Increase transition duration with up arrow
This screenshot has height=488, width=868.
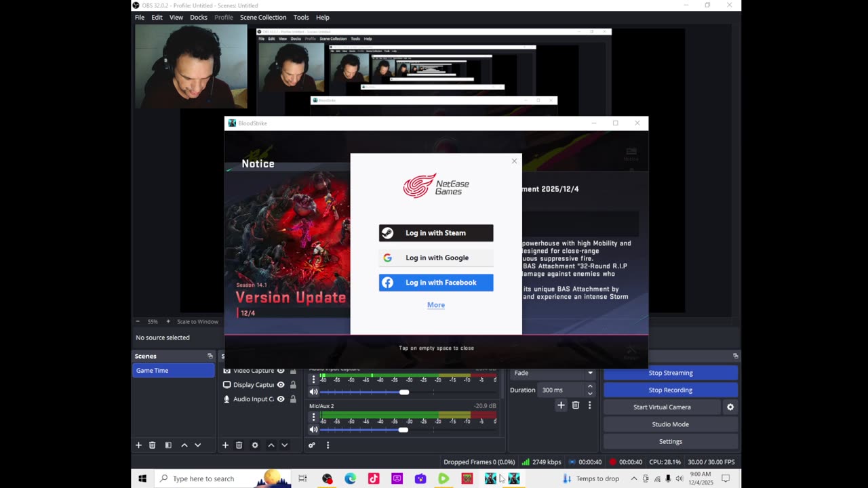(x=590, y=387)
